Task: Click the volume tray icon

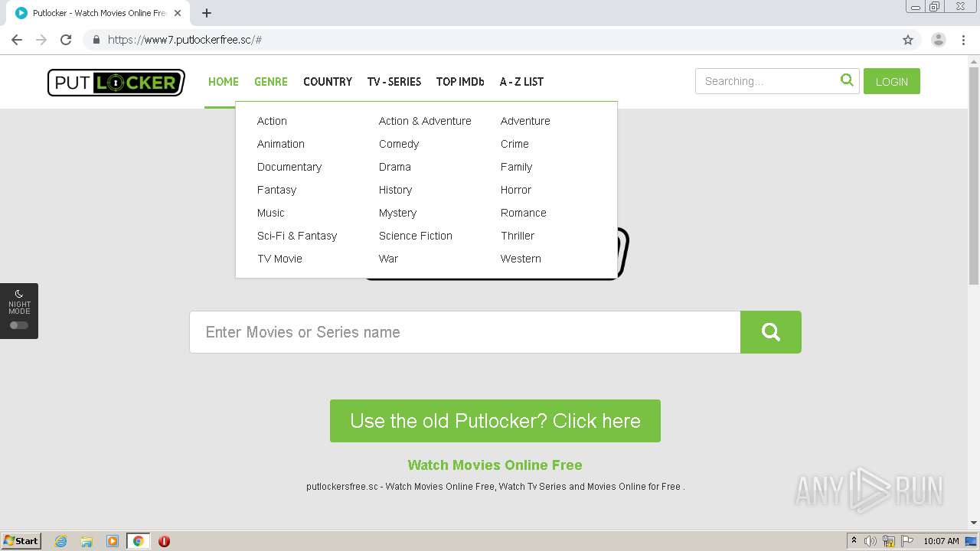Action: [871, 541]
